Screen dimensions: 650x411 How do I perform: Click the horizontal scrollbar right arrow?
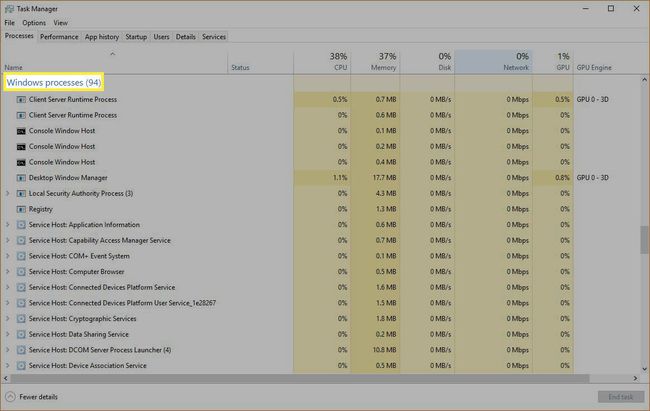point(635,378)
